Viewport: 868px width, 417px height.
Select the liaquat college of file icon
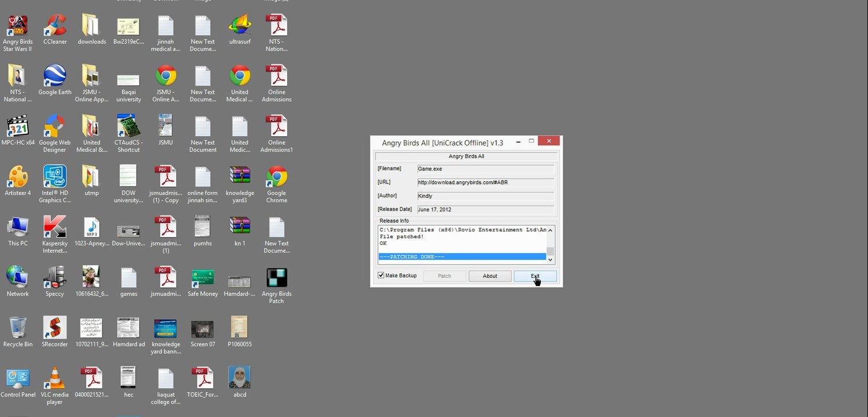pos(166,378)
